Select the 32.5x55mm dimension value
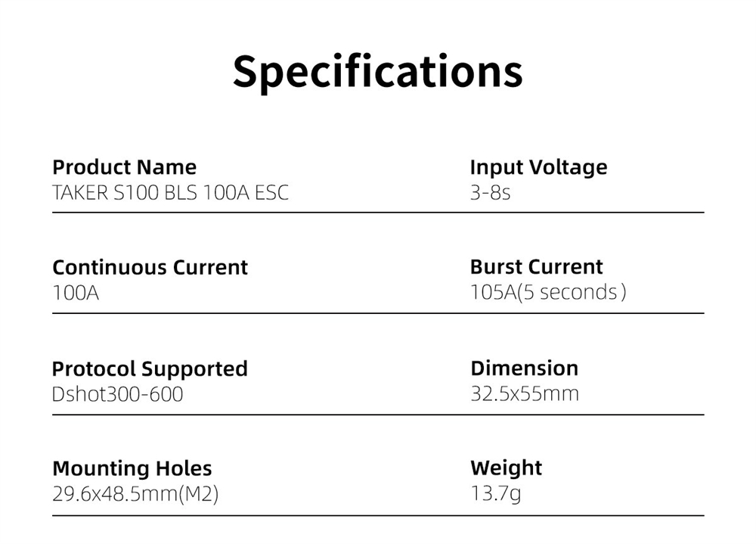 click(524, 393)
